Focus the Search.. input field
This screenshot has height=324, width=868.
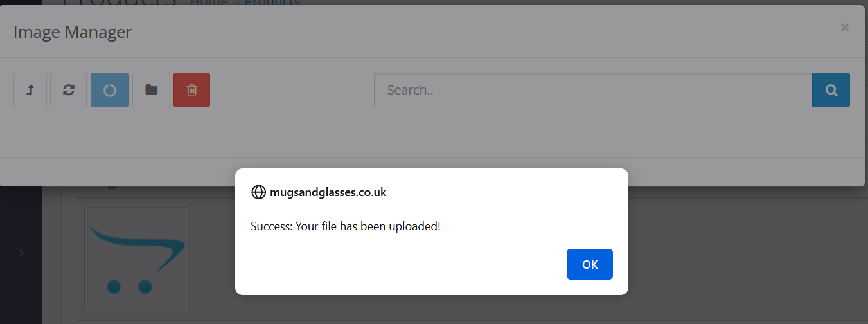point(593,90)
